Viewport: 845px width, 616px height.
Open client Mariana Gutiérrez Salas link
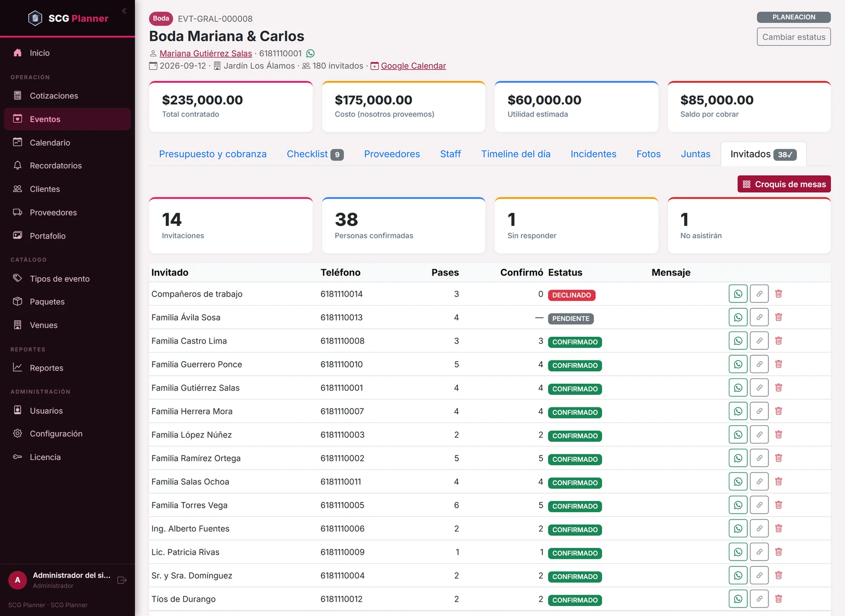[205, 53]
